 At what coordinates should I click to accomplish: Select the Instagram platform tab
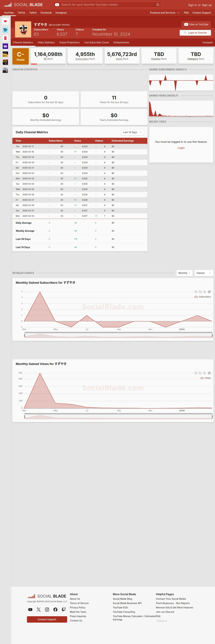[61, 13]
